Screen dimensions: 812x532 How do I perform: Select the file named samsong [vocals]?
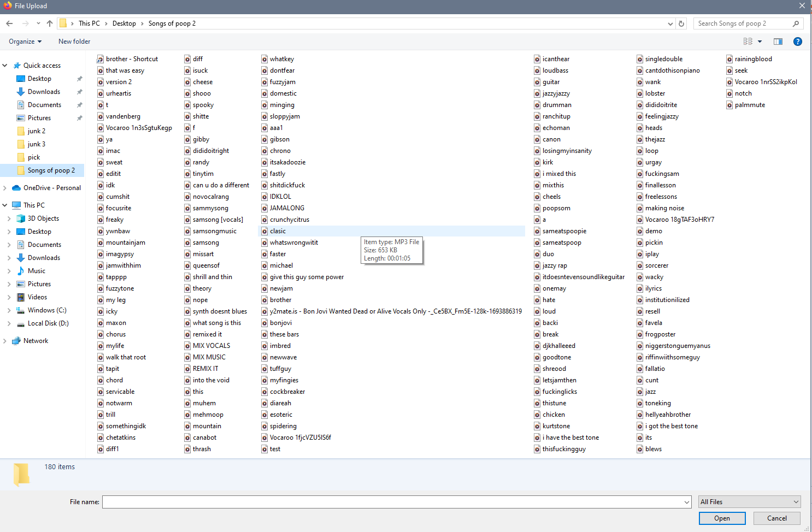218,220
